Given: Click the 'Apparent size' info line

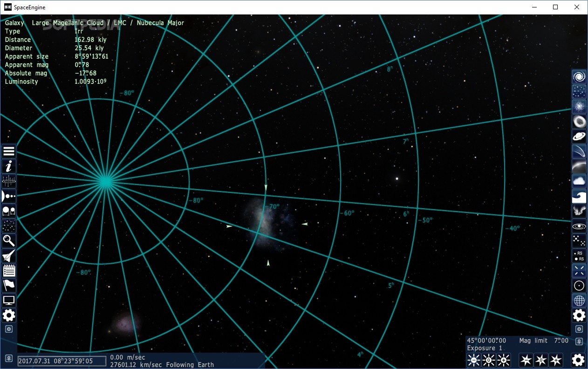Looking at the screenshot, I should [x=57, y=56].
